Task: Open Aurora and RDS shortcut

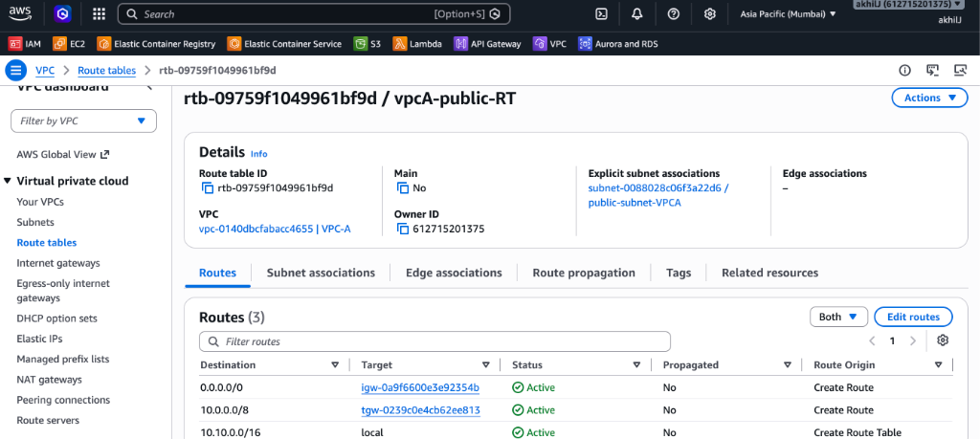Action: pos(617,44)
